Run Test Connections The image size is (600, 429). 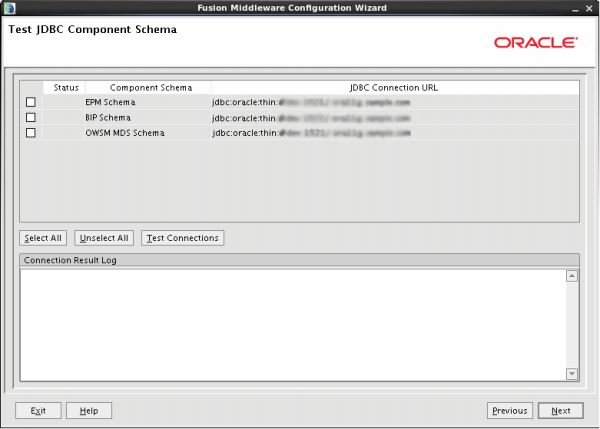point(182,238)
